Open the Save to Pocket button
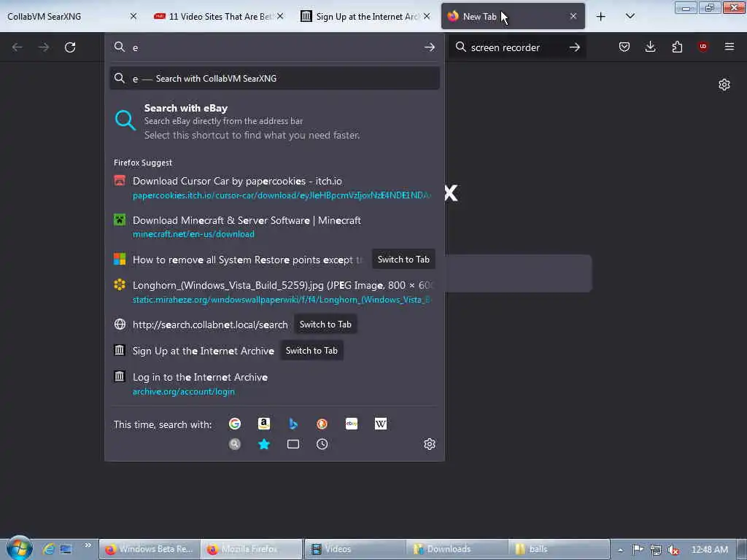The height and width of the screenshot is (560, 747). click(624, 47)
